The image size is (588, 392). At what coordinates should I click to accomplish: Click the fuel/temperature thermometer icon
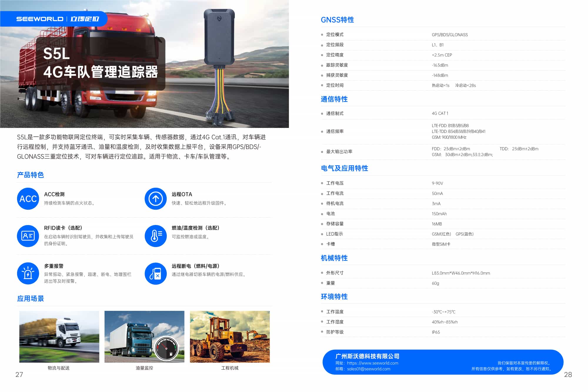pyautogui.click(x=156, y=236)
